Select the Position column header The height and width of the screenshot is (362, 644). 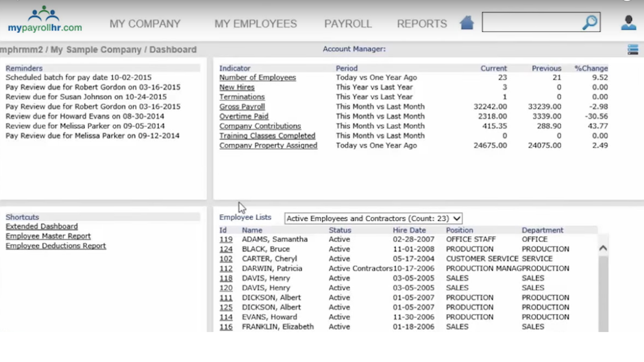tap(459, 230)
